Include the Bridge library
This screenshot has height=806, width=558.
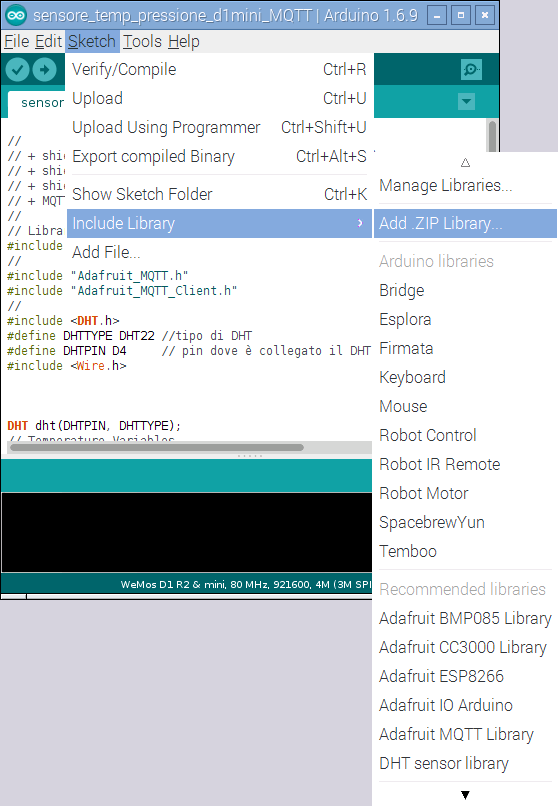(465, 290)
